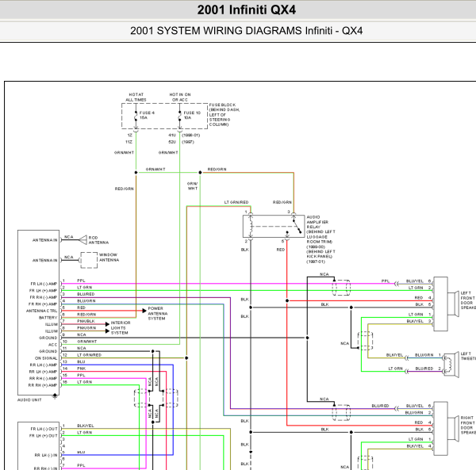The height and width of the screenshot is (470, 476).
Task: Click the 'INTERIOR LIGHTS SYSTEM' label
Action: pos(121,328)
